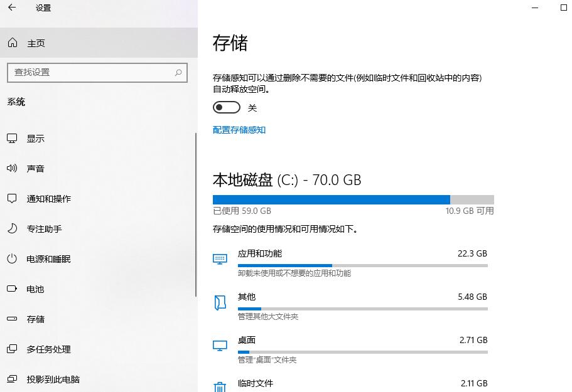Image resolution: width=572 pixels, height=392 pixels.
Task: Open the 显示 (Display) settings icon
Action: (12, 138)
